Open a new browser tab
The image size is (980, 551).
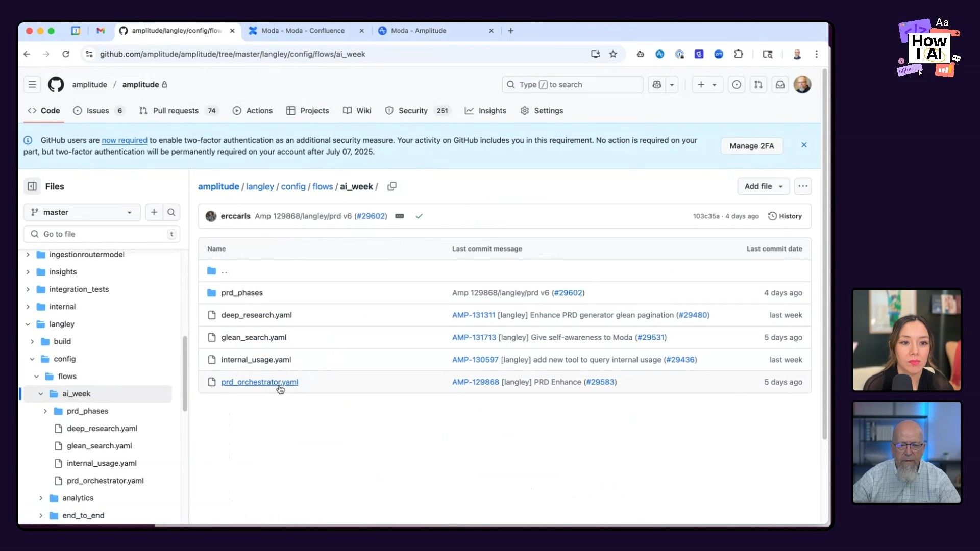[x=510, y=31]
